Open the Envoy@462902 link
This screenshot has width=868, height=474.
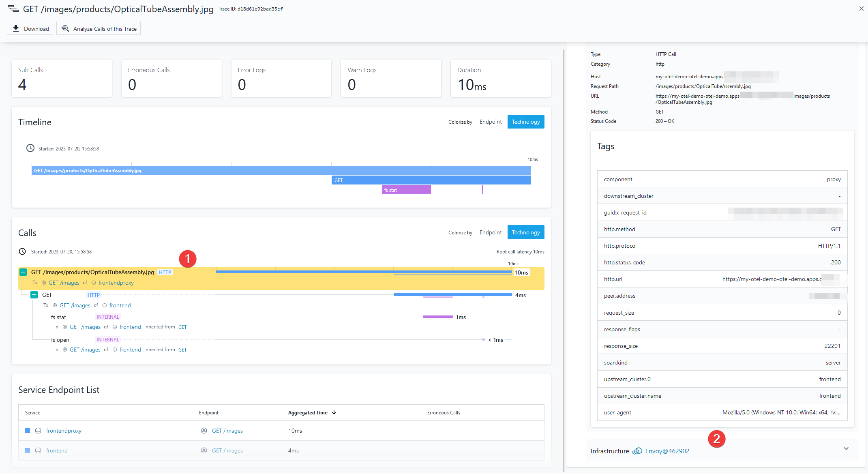[667, 451]
